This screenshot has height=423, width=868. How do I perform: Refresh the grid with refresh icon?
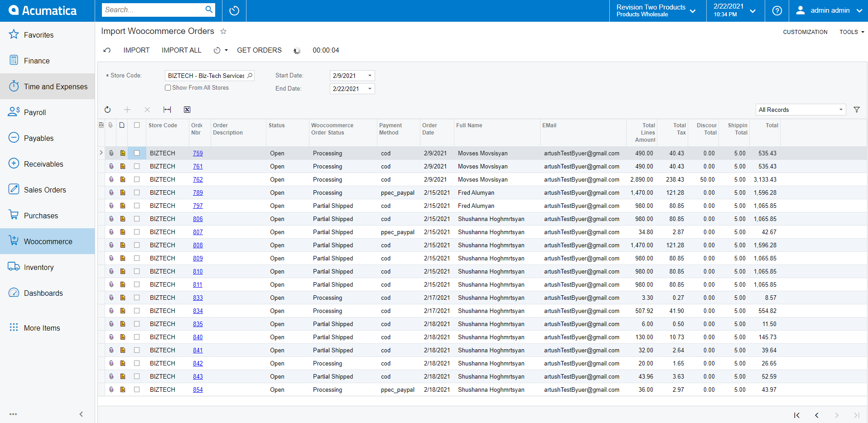click(107, 110)
